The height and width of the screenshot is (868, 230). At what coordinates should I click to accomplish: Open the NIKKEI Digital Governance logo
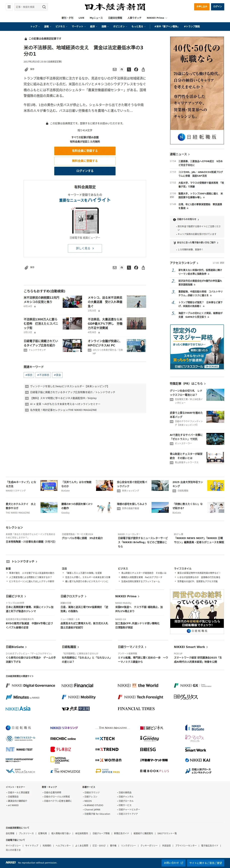31,685
